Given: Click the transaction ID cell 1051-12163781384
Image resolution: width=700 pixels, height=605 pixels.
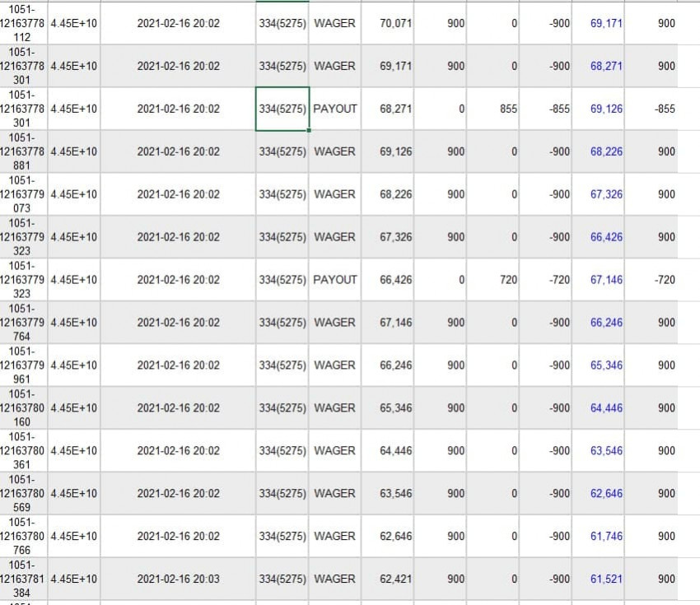Looking at the screenshot, I should [x=23, y=579].
